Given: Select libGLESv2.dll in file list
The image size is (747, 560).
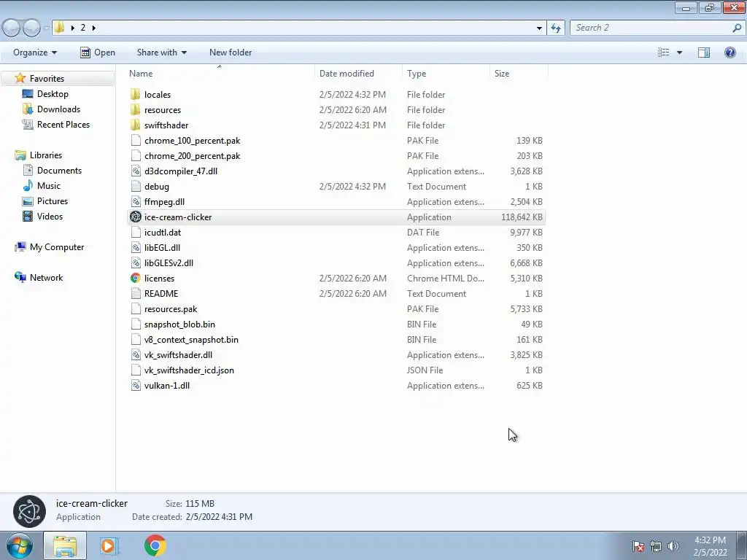Looking at the screenshot, I should 169,262.
